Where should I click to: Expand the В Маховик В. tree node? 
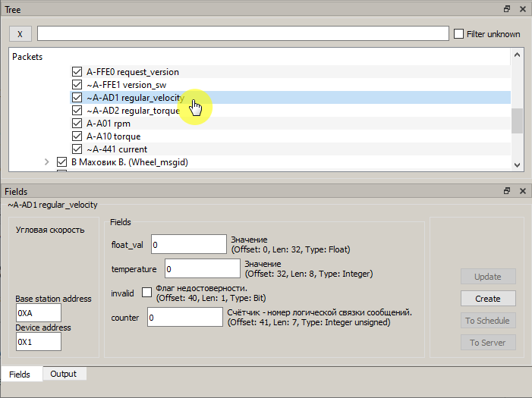[47, 162]
